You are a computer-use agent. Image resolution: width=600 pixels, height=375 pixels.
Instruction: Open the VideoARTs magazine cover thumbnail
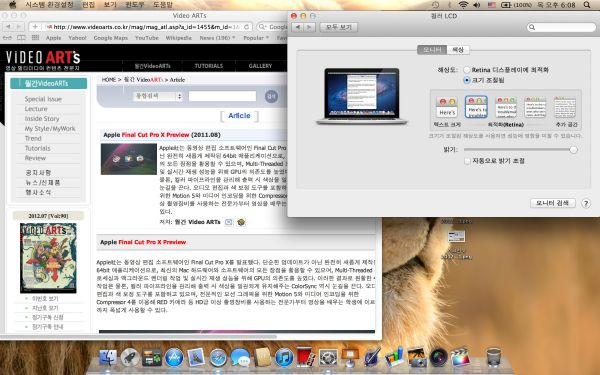48,258
